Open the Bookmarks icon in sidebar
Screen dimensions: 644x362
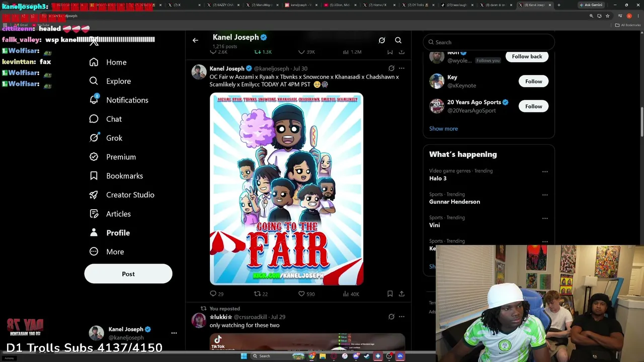pos(94,175)
